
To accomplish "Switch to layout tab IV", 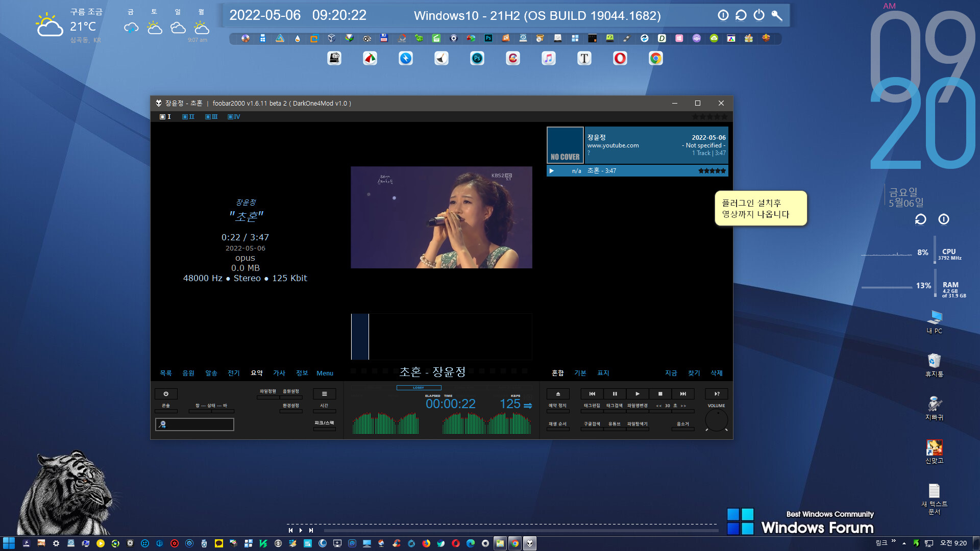I will coord(234,117).
